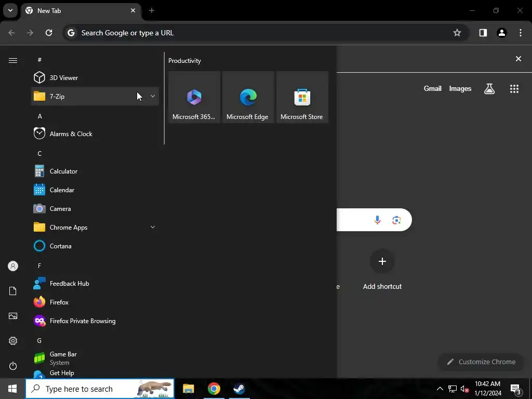Viewport: 532px width, 399px height.
Task: Click the # header in app list
Action: point(39,60)
